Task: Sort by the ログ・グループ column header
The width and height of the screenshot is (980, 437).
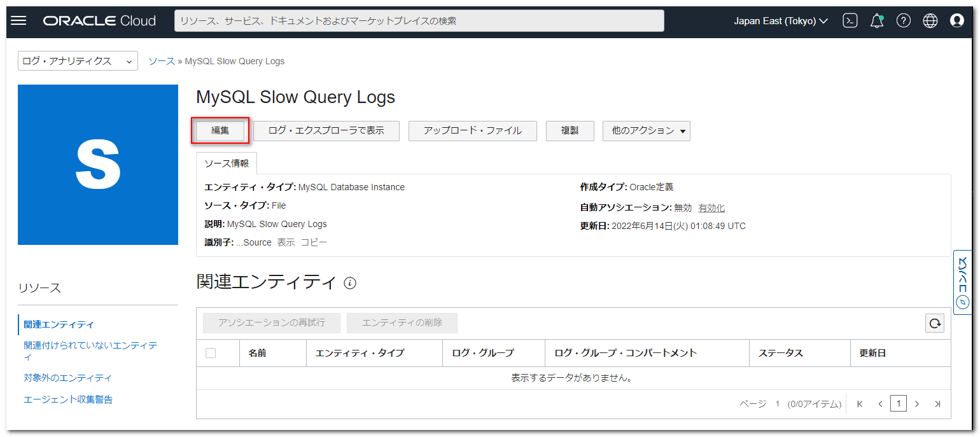Action: coord(483,353)
